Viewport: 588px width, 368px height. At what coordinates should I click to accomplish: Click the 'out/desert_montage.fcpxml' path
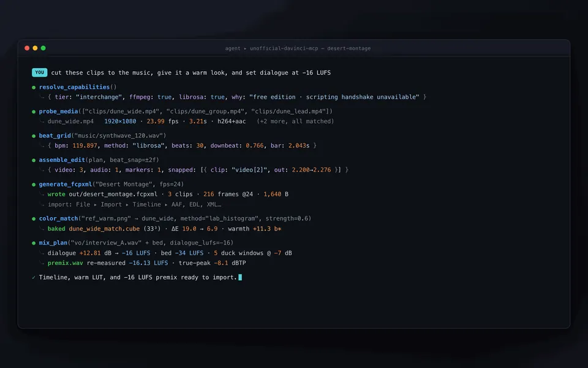click(x=113, y=194)
